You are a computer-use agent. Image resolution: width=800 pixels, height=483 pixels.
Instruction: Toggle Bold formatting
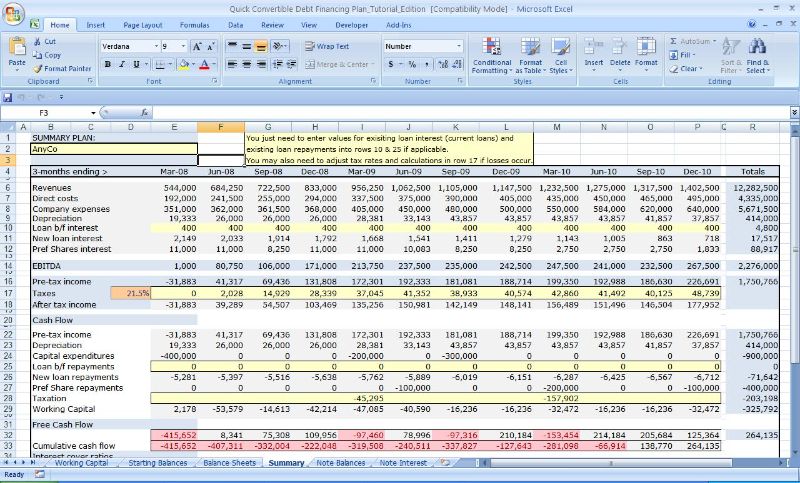[108, 64]
